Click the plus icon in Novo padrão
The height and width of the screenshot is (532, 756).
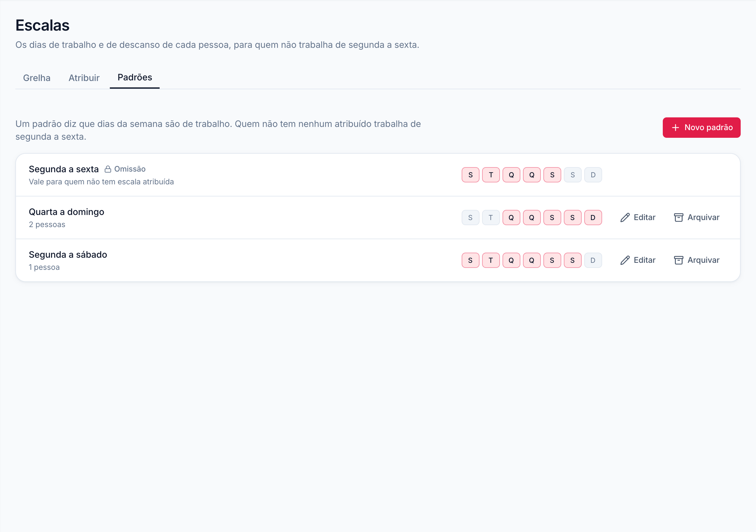[x=675, y=128]
